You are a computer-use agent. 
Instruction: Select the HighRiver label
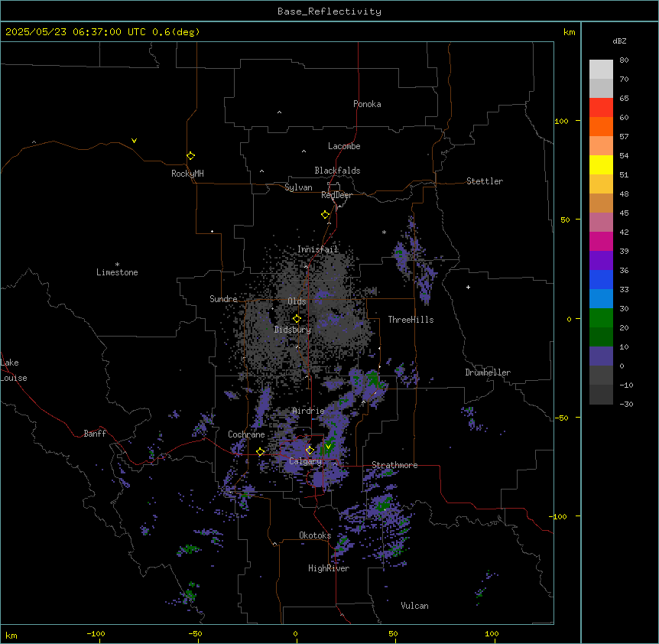[329, 568]
